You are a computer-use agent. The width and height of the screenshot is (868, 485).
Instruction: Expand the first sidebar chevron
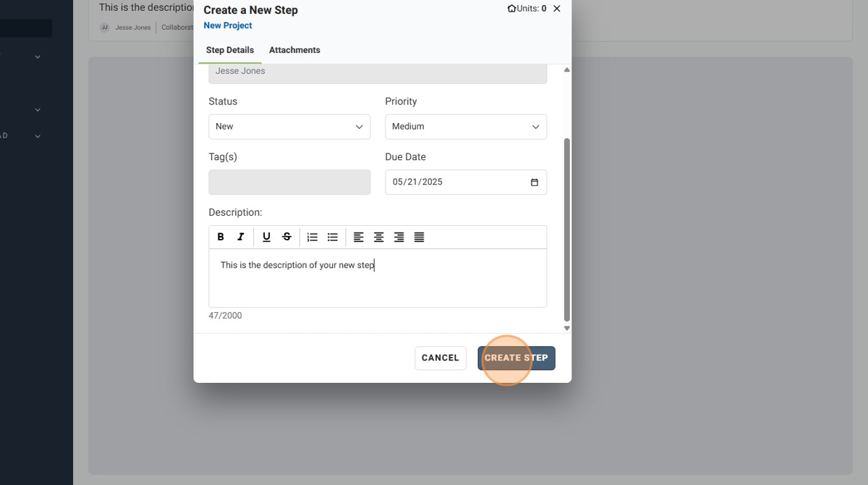click(x=38, y=56)
